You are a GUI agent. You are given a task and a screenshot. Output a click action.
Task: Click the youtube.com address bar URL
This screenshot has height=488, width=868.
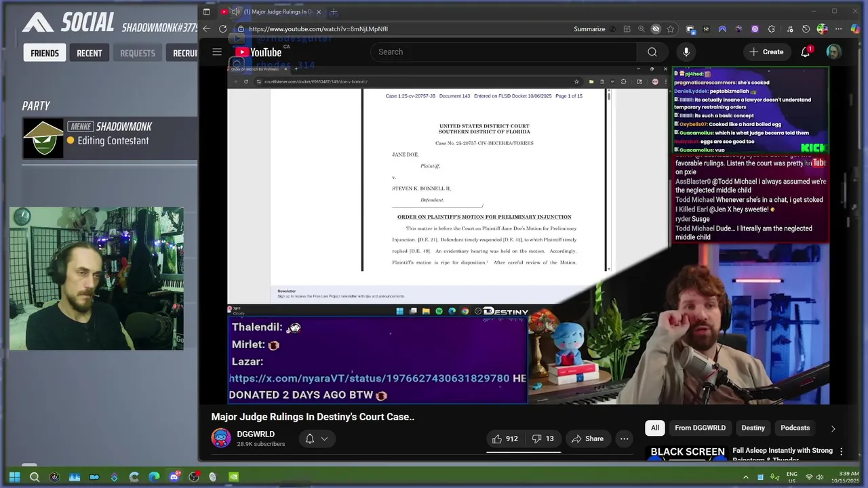coord(318,29)
